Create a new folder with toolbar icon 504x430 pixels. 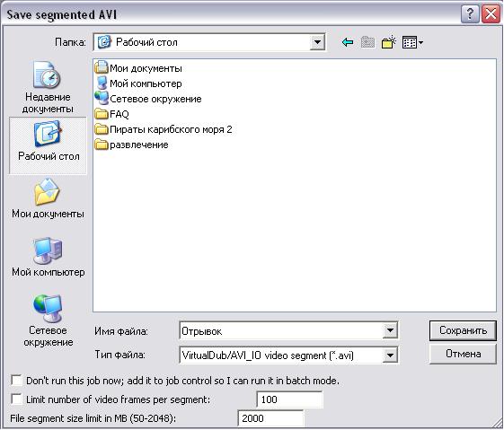(388, 42)
